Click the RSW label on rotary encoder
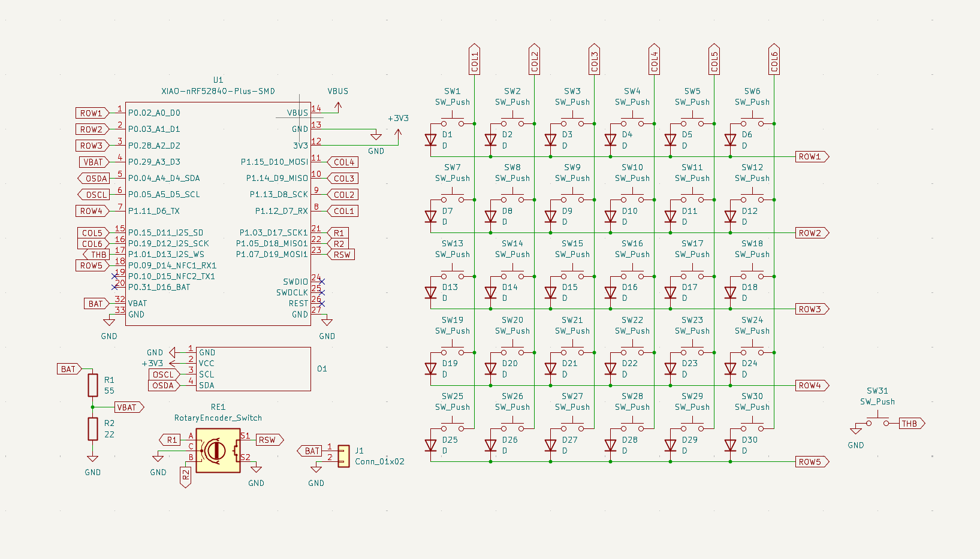The width and height of the screenshot is (980, 559). click(x=269, y=440)
